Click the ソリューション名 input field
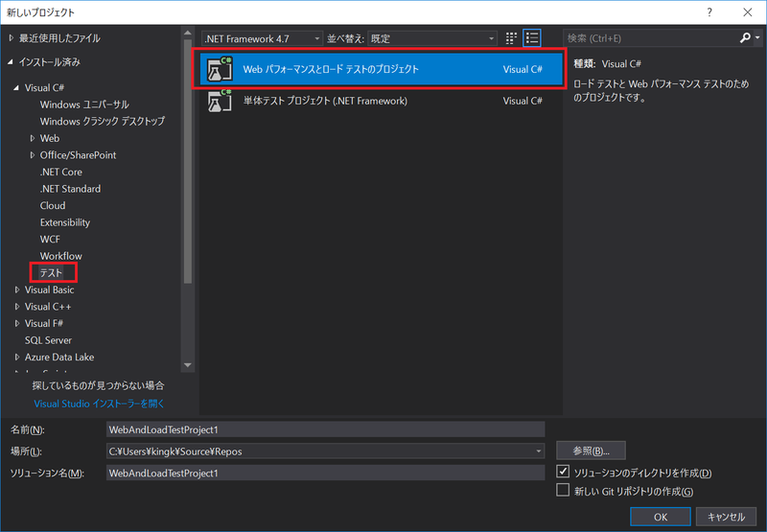This screenshot has height=532, width=767. point(325,473)
